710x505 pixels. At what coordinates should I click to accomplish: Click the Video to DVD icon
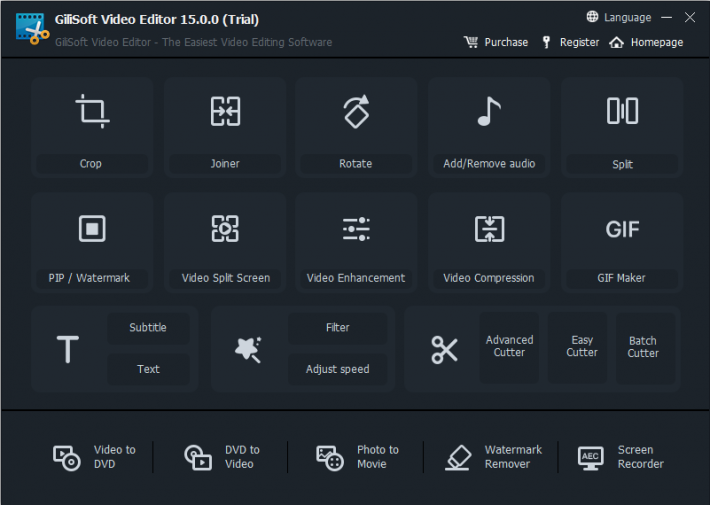pyautogui.click(x=67, y=458)
